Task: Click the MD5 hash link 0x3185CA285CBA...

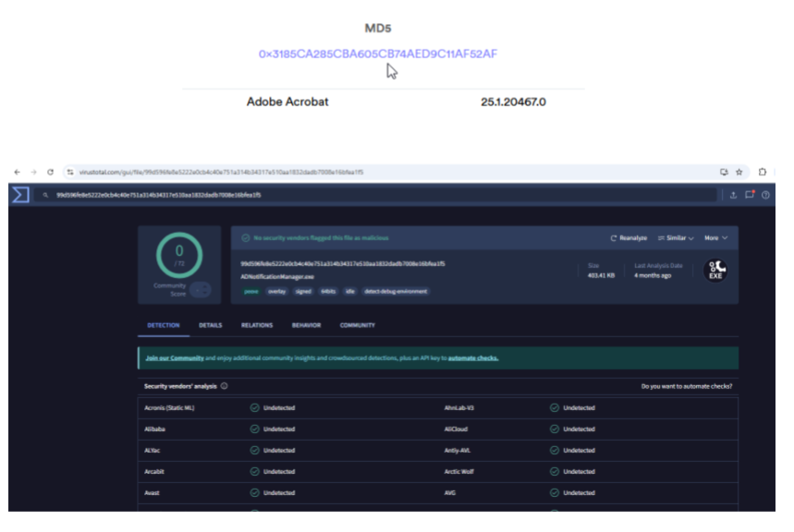Action: [378, 54]
